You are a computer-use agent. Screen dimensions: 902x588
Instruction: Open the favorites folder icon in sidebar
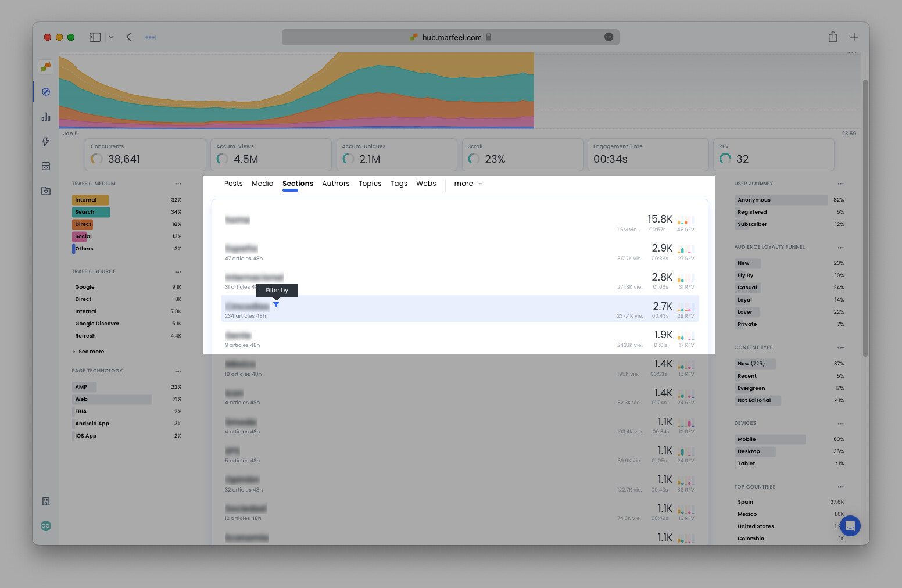[x=45, y=191]
